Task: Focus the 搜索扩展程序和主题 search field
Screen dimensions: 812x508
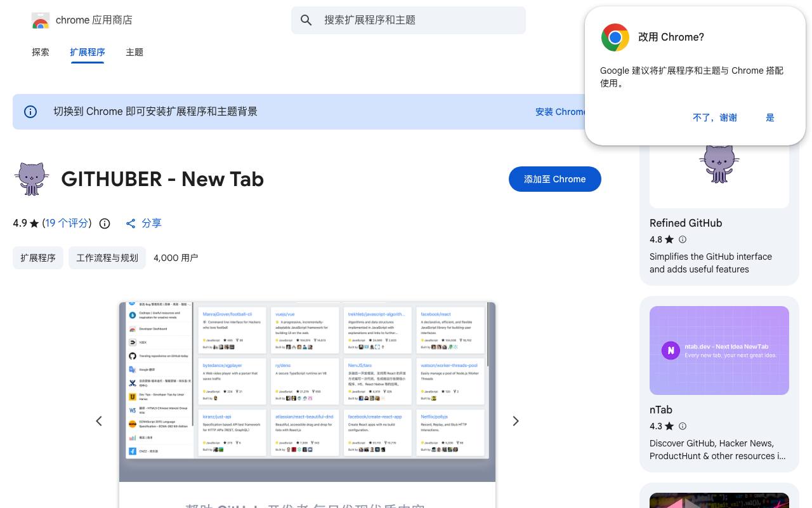Action: pos(409,20)
